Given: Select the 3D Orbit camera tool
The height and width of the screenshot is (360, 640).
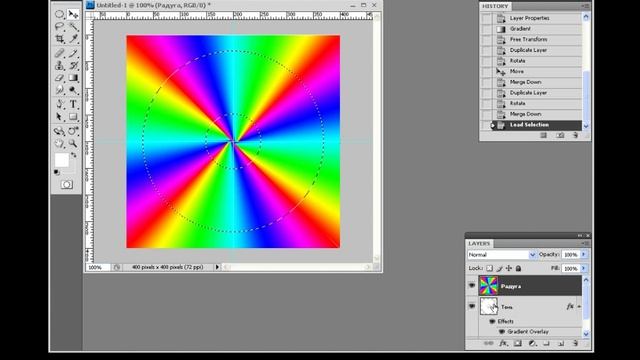Looking at the screenshot, I should 73,131.
